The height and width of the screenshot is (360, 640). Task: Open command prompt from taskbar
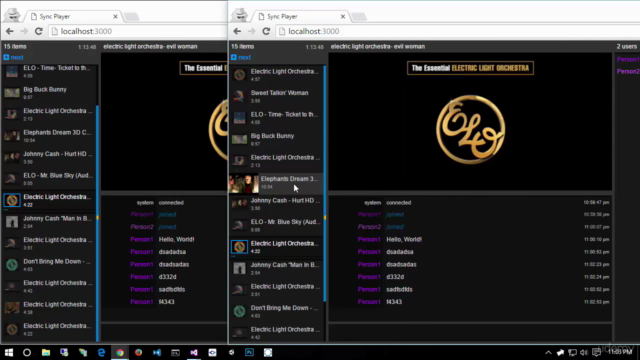tap(176, 352)
